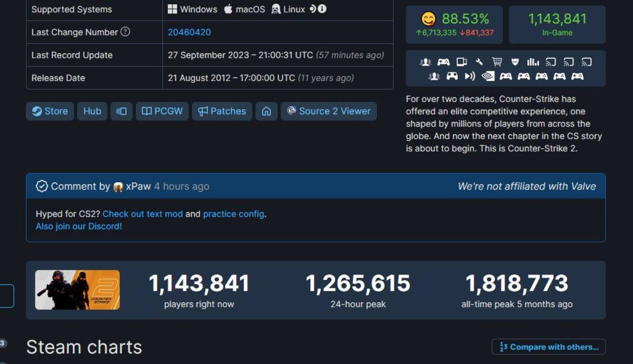
Task: Click the 88.53% rating value
Action: point(466,19)
